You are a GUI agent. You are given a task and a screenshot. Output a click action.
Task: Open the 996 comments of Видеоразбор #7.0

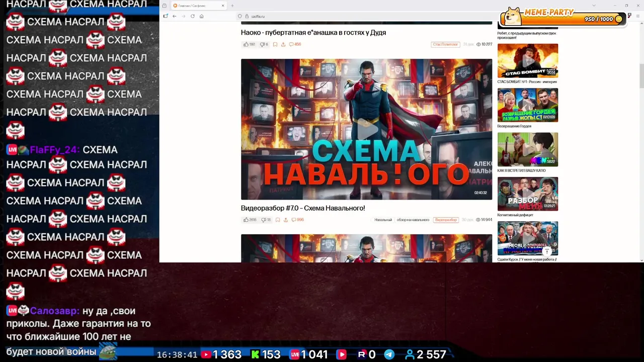pos(297,220)
